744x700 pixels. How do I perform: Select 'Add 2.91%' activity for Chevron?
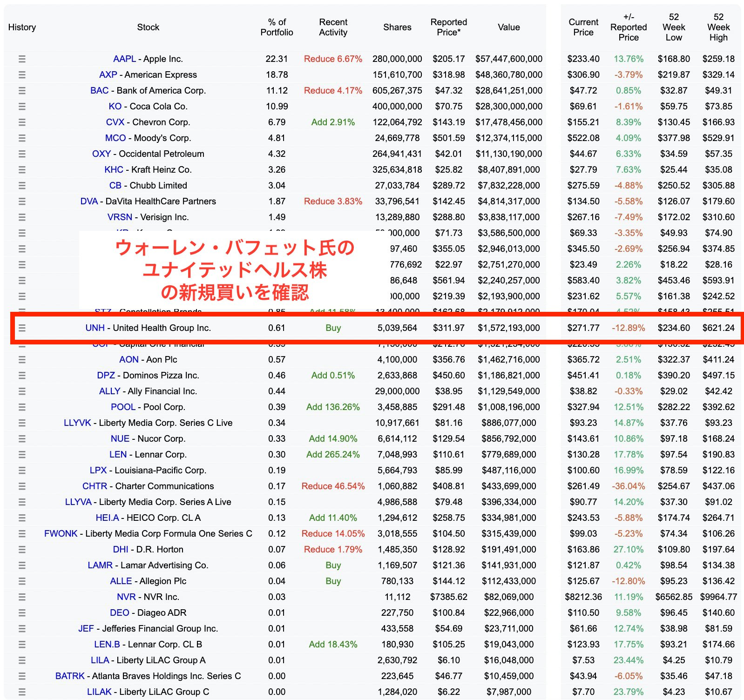tap(333, 122)
